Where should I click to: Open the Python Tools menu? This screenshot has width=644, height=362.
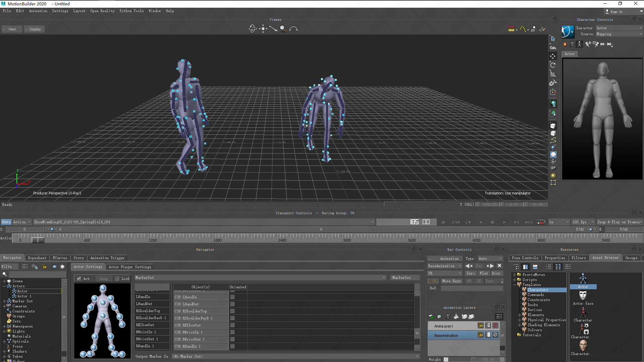point(131,11)
